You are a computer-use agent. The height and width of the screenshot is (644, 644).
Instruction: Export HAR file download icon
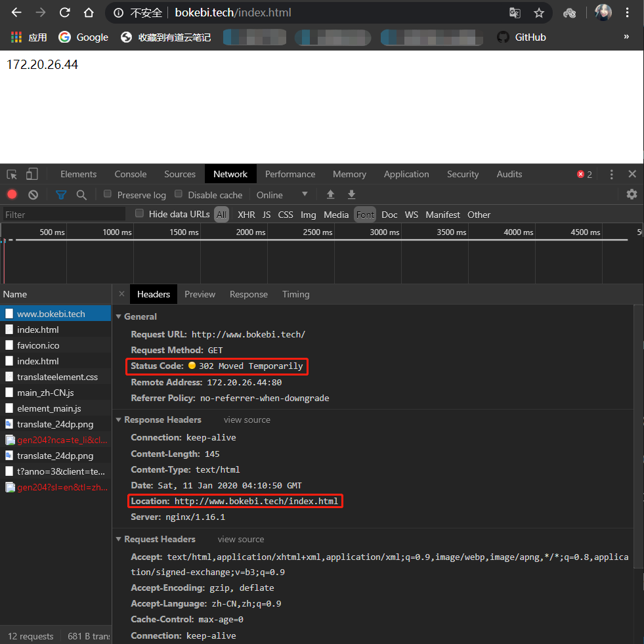tap(351, 194)
